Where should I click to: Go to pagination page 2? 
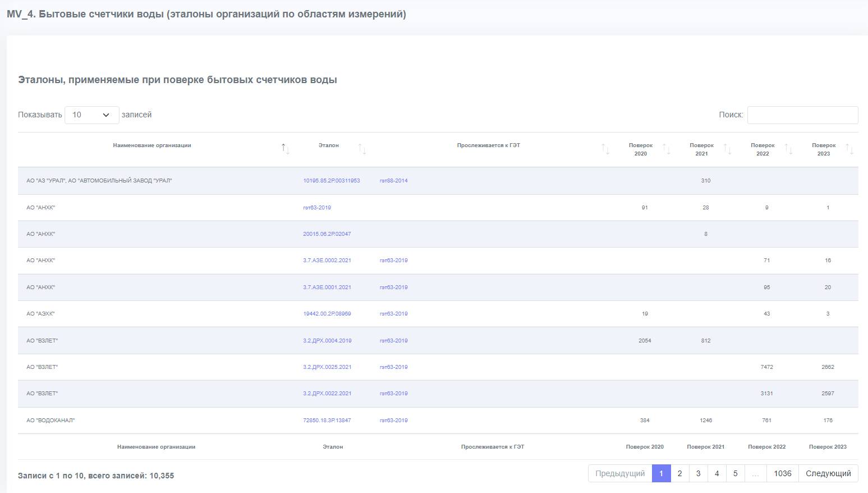click(x=679, y=473)
